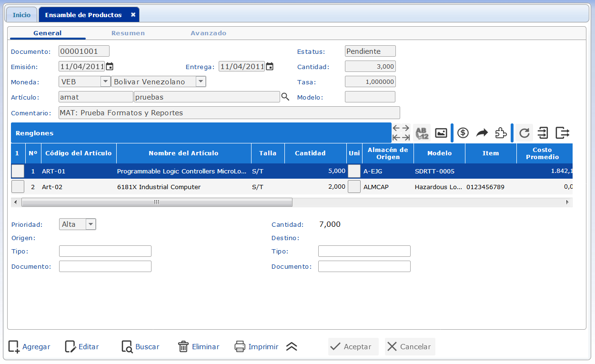
Task: Click the import rows icon
Action: 543,133
